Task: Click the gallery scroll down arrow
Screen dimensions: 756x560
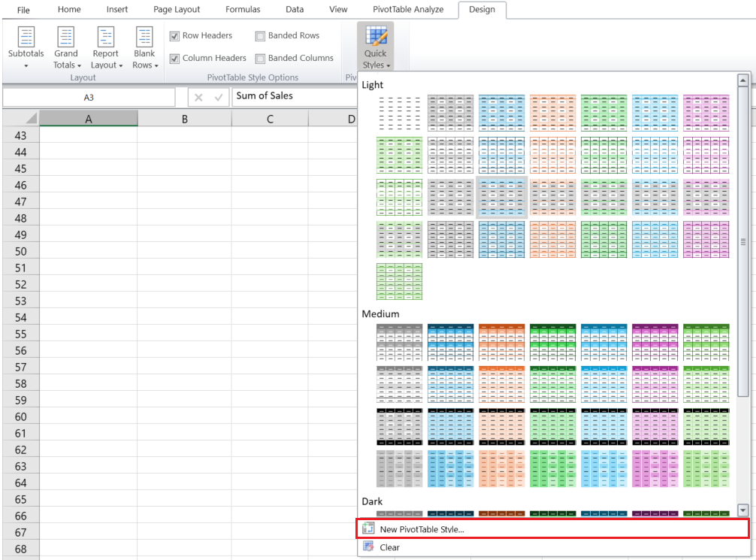Action: 743,510
